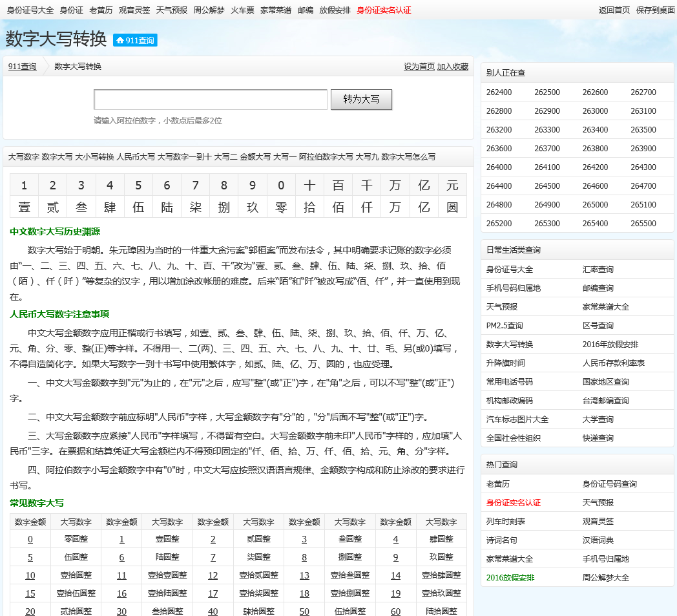Open 身份证号大全 in top navigation
This screenshot has height=616, width=677.
[x=30, y=10]
